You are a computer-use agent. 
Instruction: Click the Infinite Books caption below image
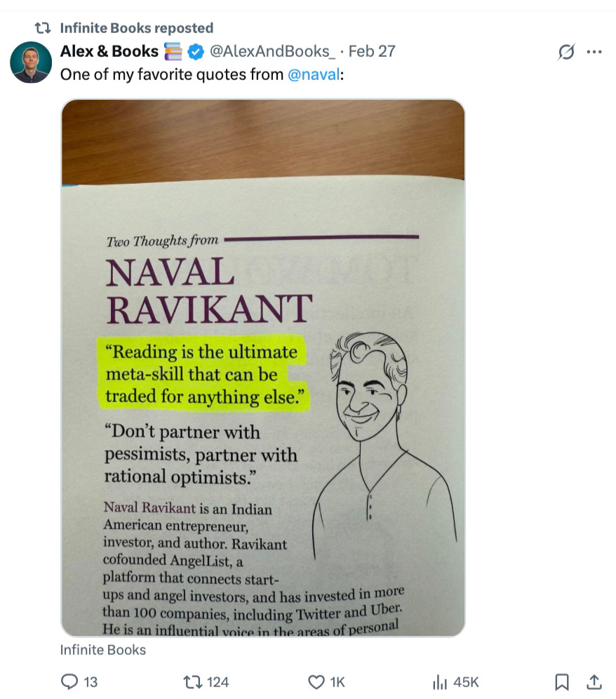point(103,650)
